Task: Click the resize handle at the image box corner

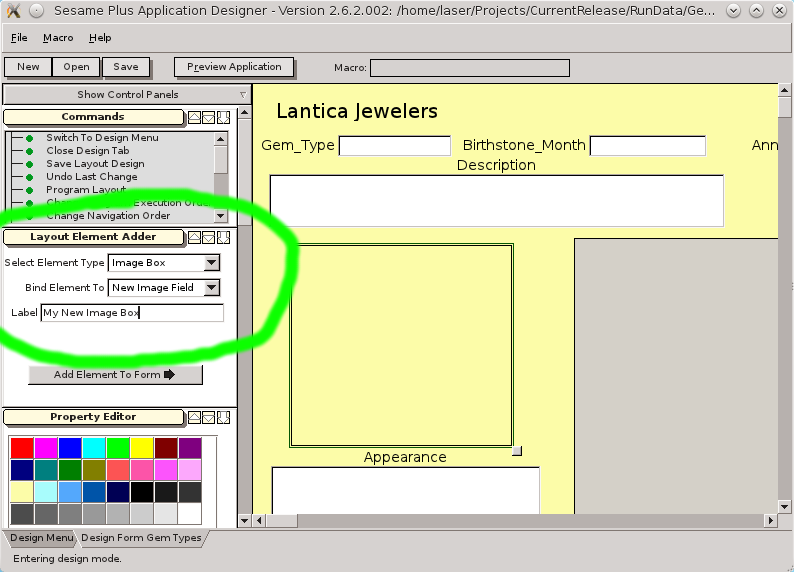Action: 517,451
